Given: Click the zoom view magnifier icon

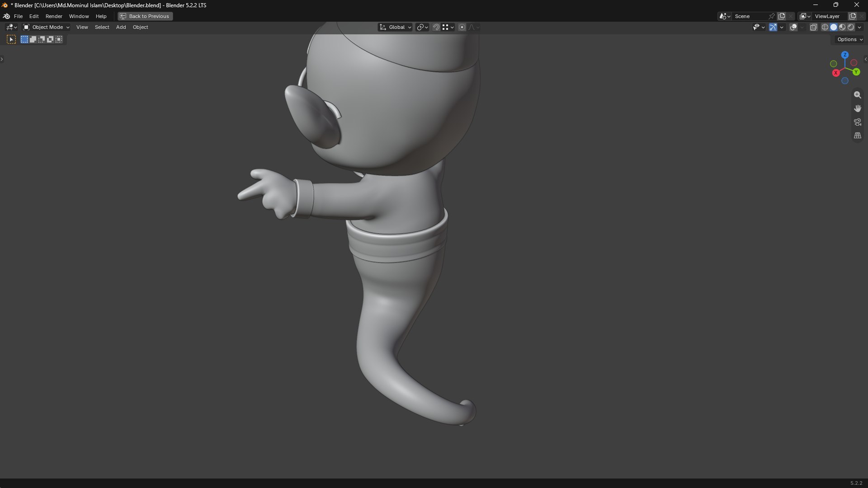Looking at the screenshot, I should click(857, 95).
